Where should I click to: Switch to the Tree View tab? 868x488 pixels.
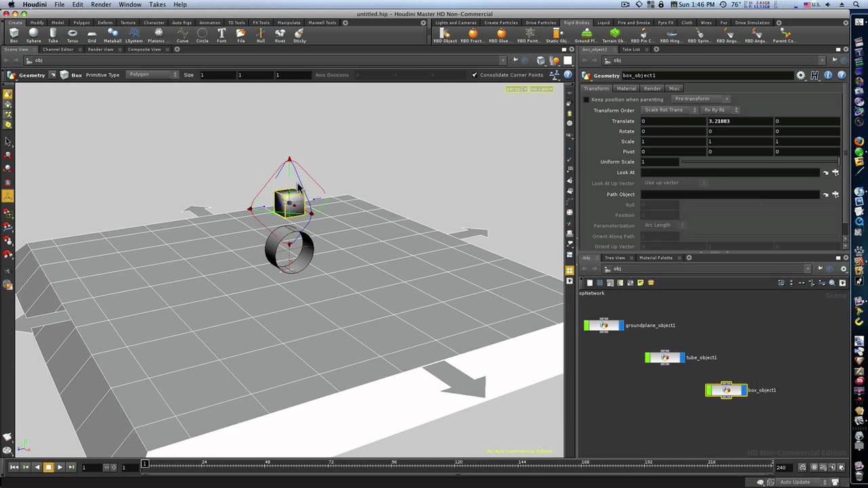pos(614,258)
